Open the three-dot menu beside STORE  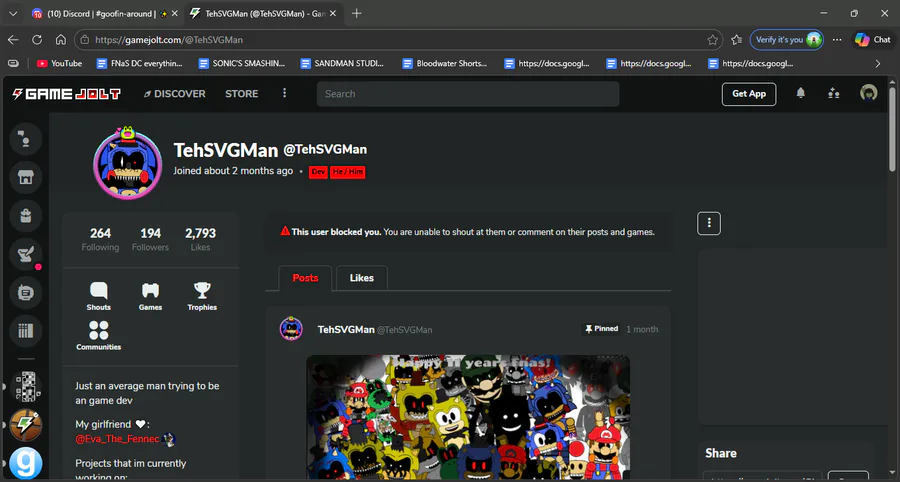[284, 93]
